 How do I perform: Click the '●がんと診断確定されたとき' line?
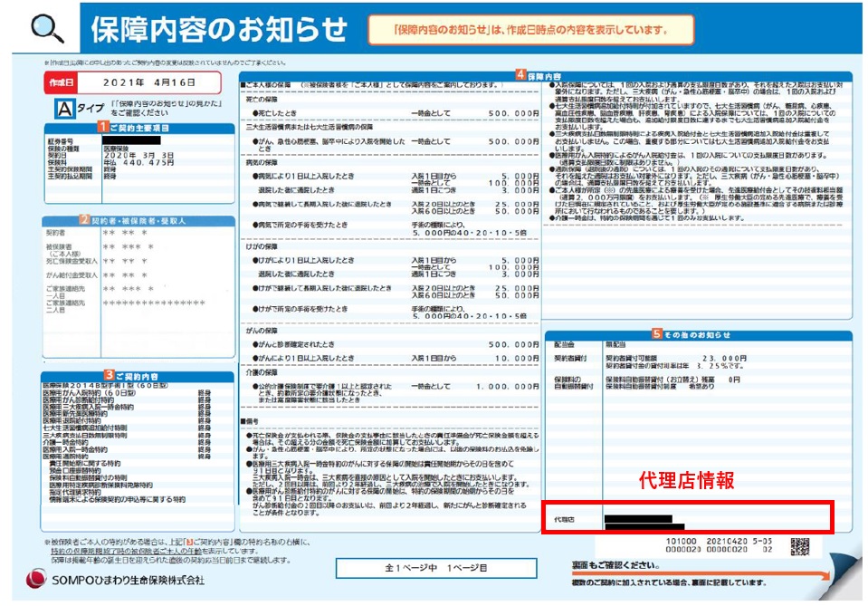coord(293,344)
